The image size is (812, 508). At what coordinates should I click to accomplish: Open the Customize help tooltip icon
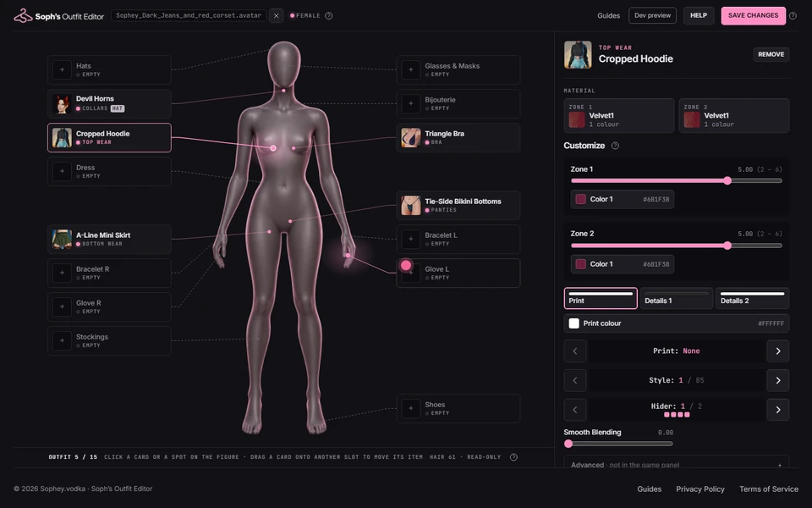[x=615, y=146]
